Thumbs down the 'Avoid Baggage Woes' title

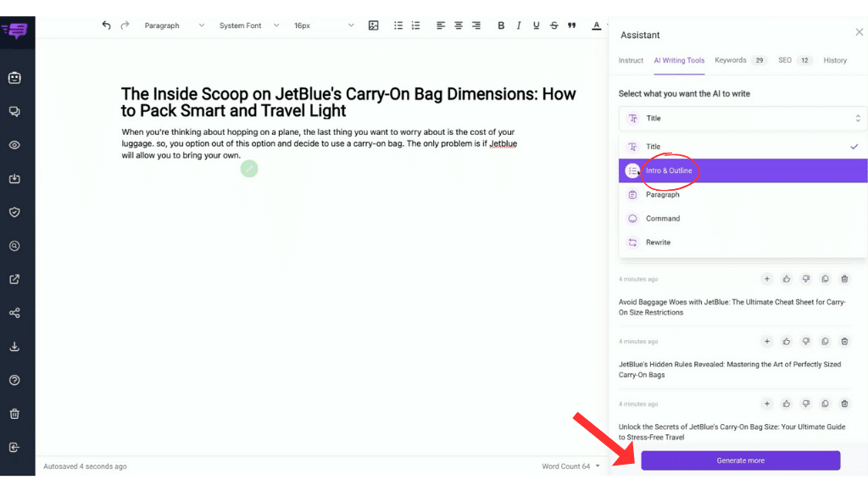[806, 279]
